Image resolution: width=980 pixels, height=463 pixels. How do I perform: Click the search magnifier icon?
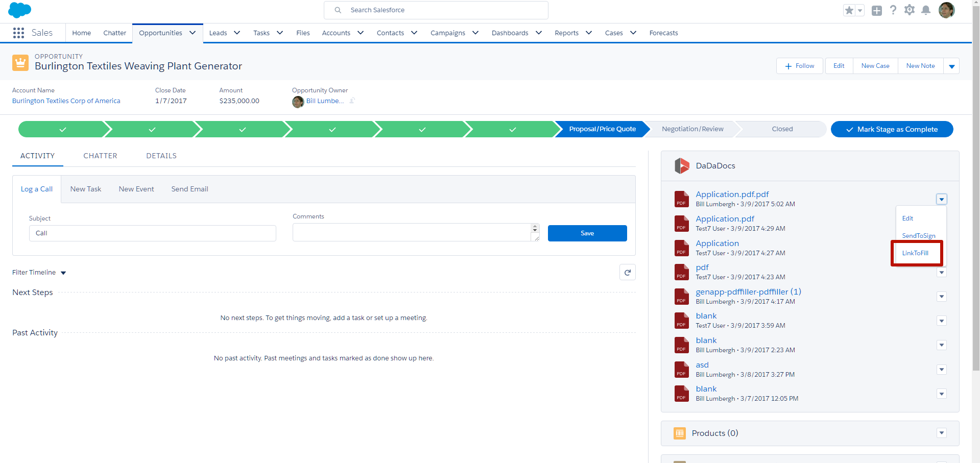tap(338, 10)
